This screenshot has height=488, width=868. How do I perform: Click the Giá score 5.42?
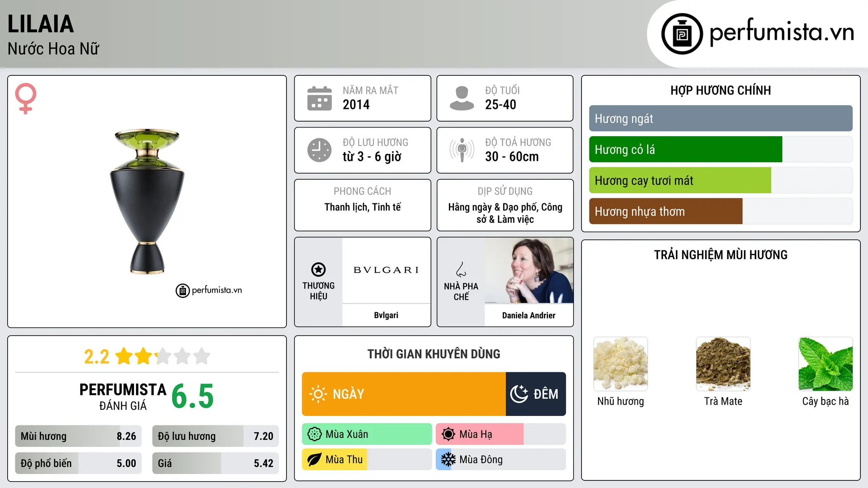tap(264, 463)
